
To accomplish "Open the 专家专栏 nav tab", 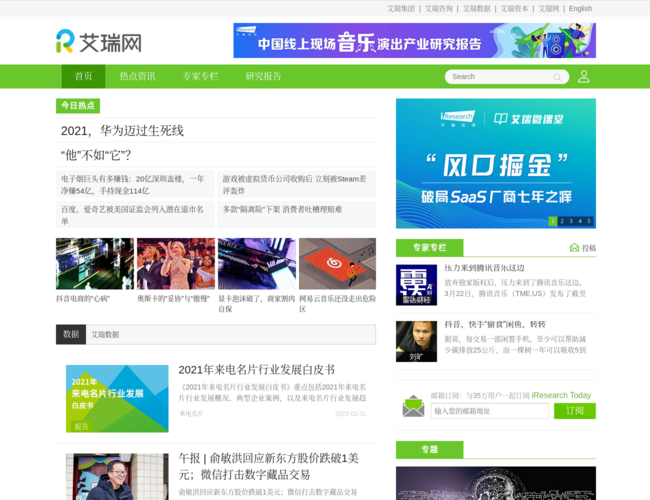I will click(x=201, y=76).
